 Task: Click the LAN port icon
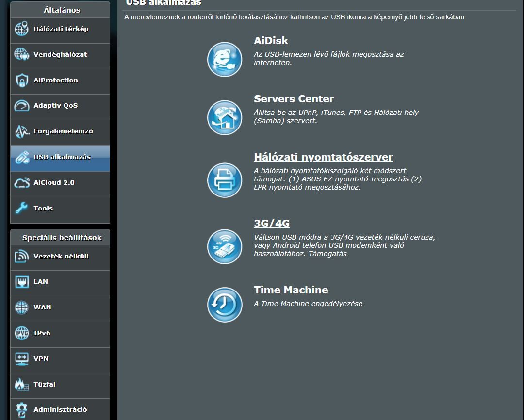[x=22, y=282]
